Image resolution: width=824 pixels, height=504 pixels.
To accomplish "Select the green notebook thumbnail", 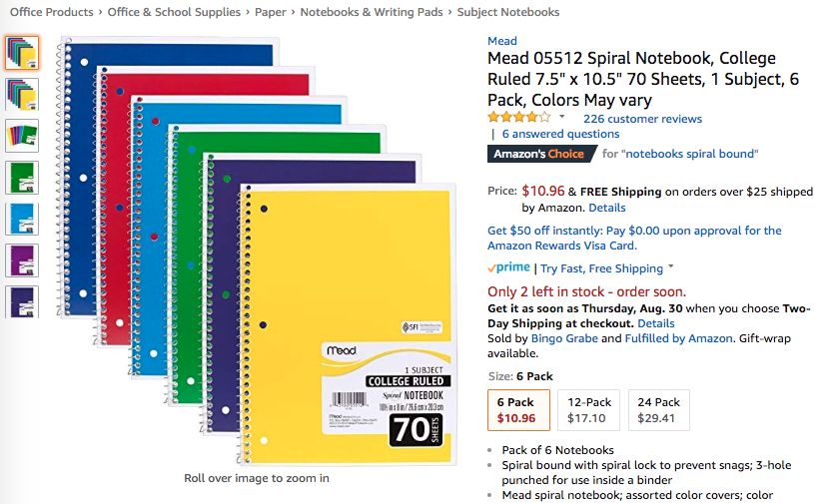I will pos(22,177).
